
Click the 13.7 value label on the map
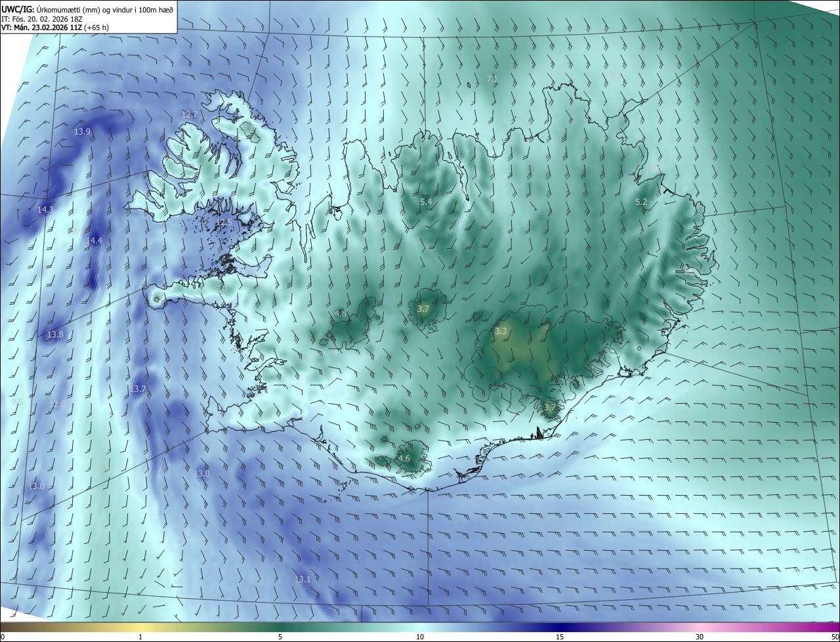point(138,389)
